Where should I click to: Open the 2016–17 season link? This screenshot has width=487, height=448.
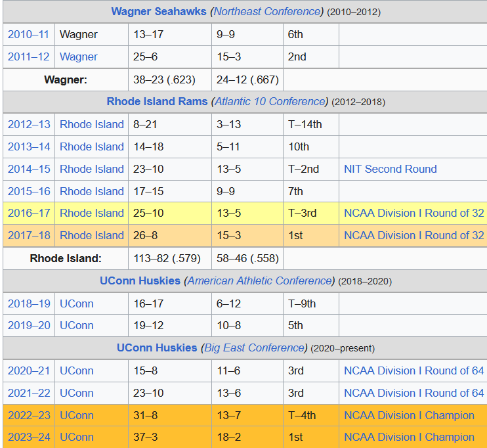tap(29, 213)
